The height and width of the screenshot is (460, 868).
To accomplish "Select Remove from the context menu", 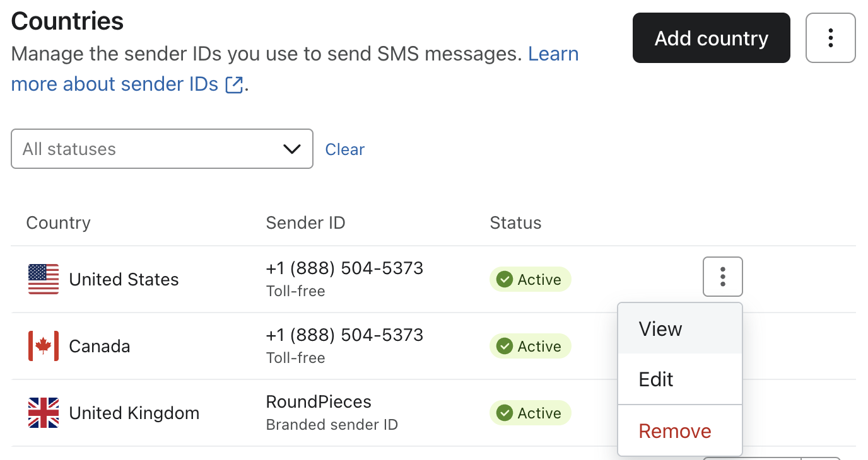I will coord(674,431).
